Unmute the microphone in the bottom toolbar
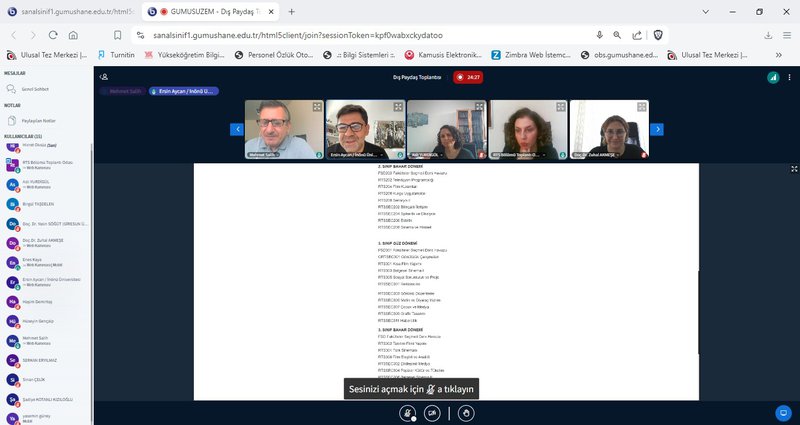This screenshot has height=425, width=800. click(407, 412)
